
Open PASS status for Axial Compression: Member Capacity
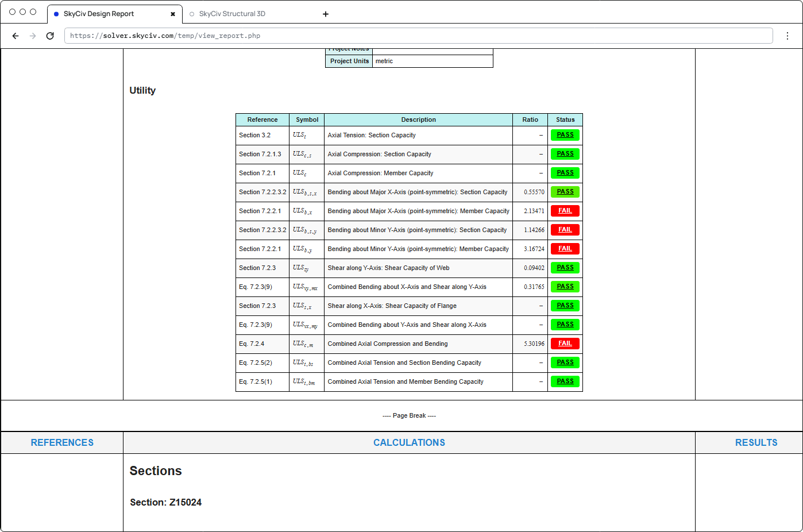tap(565, 173)
